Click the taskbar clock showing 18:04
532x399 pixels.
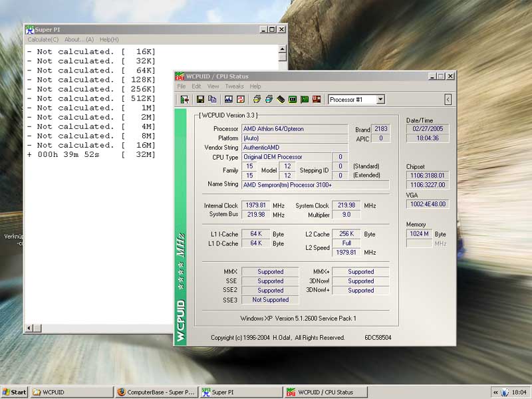(519, 392)
